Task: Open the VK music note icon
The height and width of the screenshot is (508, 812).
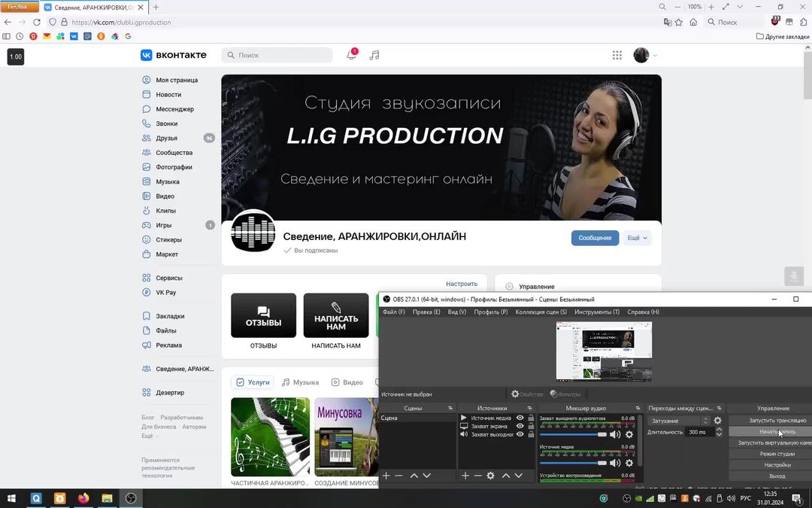Action: coord(374,55)
